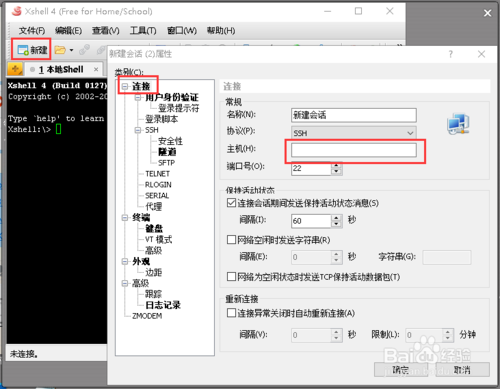Click the 名称(N) name input field
This screenshot has width=500, height=389.
pos(354,115)
